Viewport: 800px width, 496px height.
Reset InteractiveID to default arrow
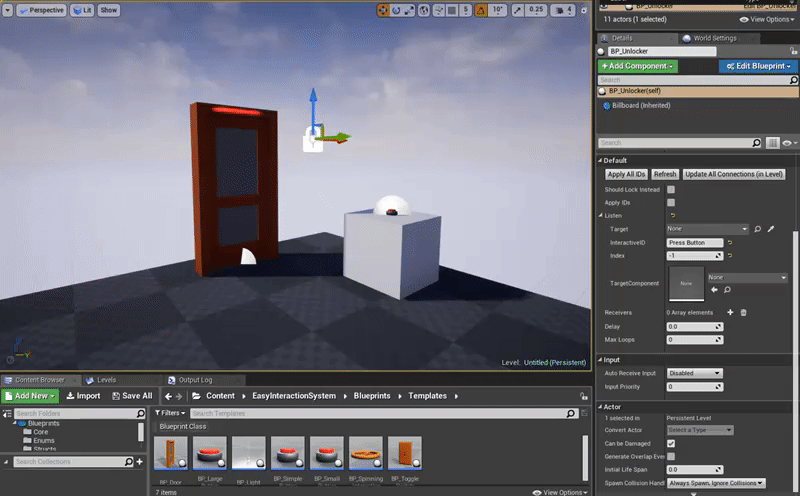pos(730,242)
